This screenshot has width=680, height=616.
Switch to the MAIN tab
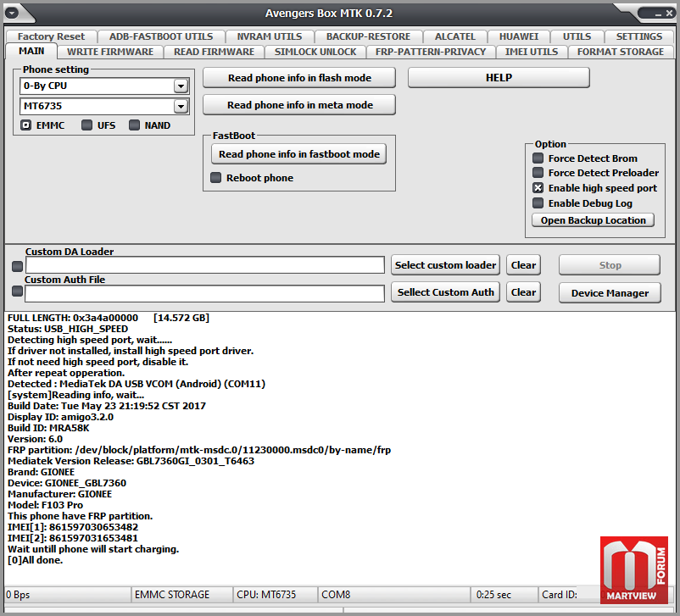click(x=31, y=51)
